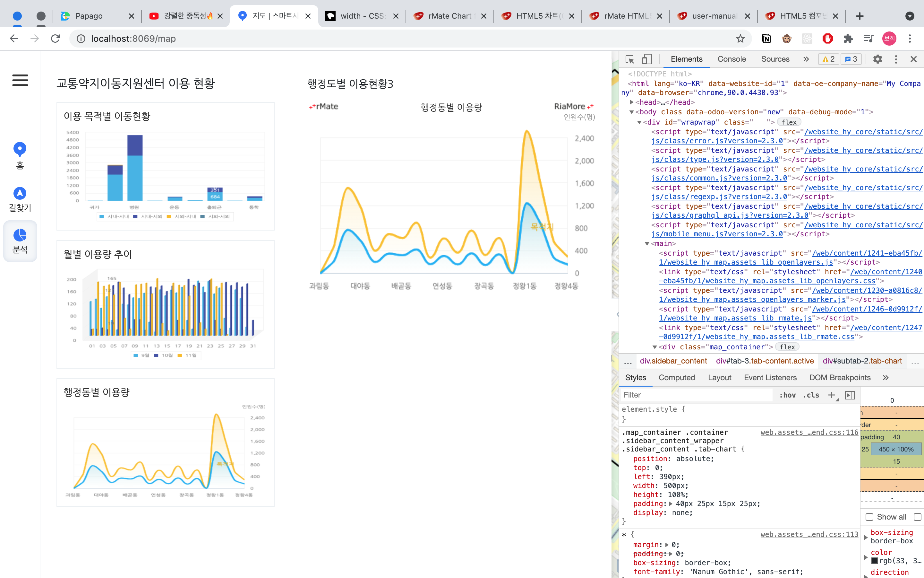Open the Computed styles tab
The height and width of the screenshot is (578, 924).
coord(677,378)
